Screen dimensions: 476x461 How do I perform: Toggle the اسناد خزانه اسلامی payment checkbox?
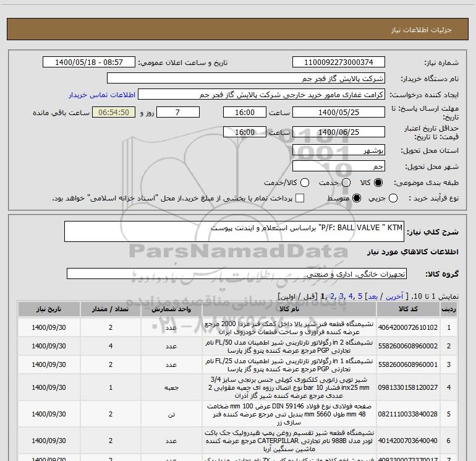[300, 198]
